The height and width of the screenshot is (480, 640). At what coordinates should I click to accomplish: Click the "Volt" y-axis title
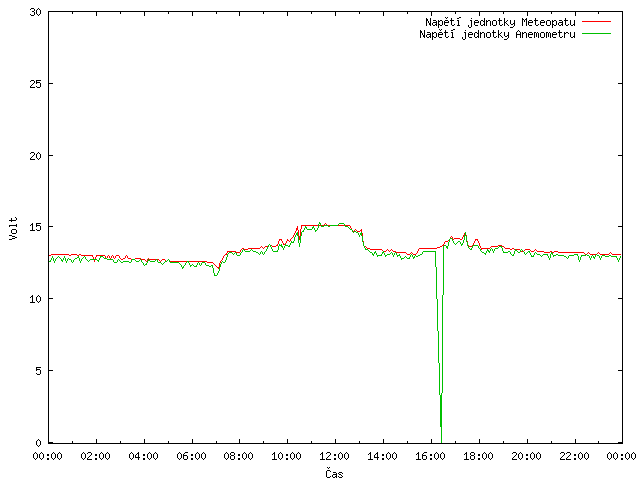click(x=13, y=228)
